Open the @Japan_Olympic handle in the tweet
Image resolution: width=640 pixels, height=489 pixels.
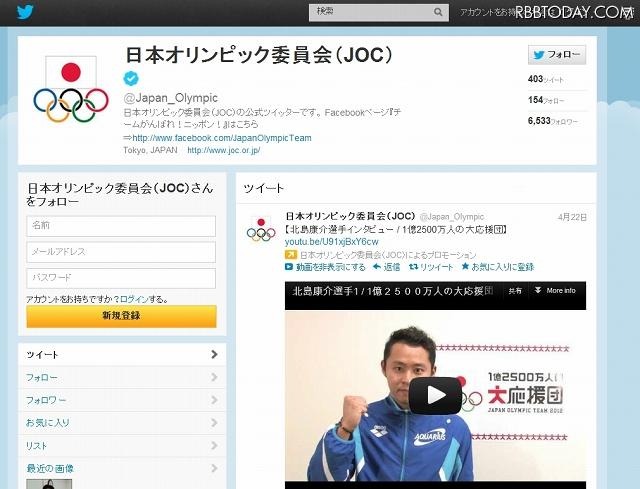click(x=451, y=217)
